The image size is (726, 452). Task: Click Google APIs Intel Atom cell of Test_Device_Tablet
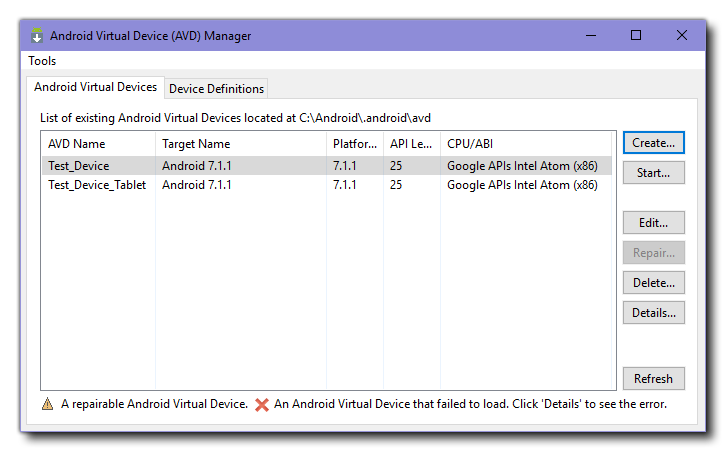coord(522,185)
